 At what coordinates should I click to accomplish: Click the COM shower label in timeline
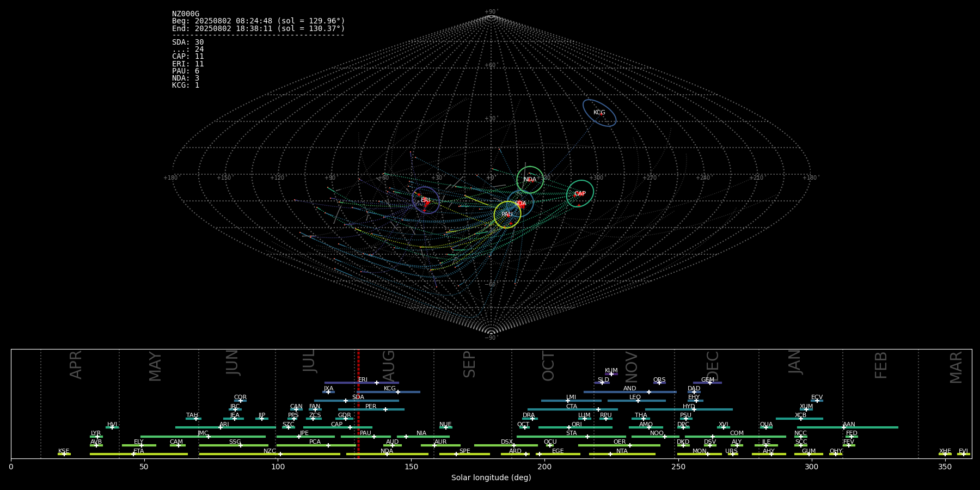(737, 433)
